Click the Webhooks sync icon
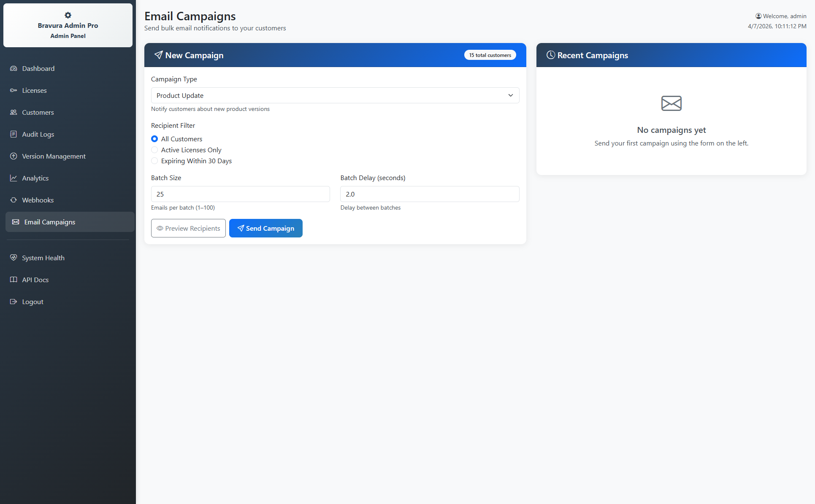The height and width of the screenshot is (504, 815). pyautogui.click(x=14, y=200)
